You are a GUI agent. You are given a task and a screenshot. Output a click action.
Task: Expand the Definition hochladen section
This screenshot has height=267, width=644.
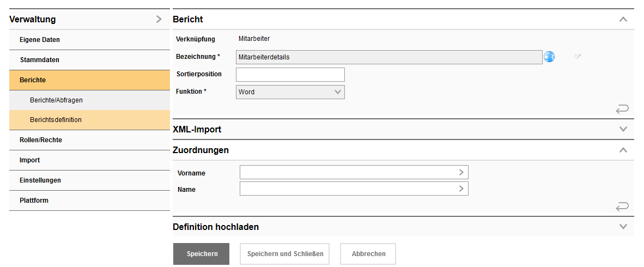click(623, 227)
